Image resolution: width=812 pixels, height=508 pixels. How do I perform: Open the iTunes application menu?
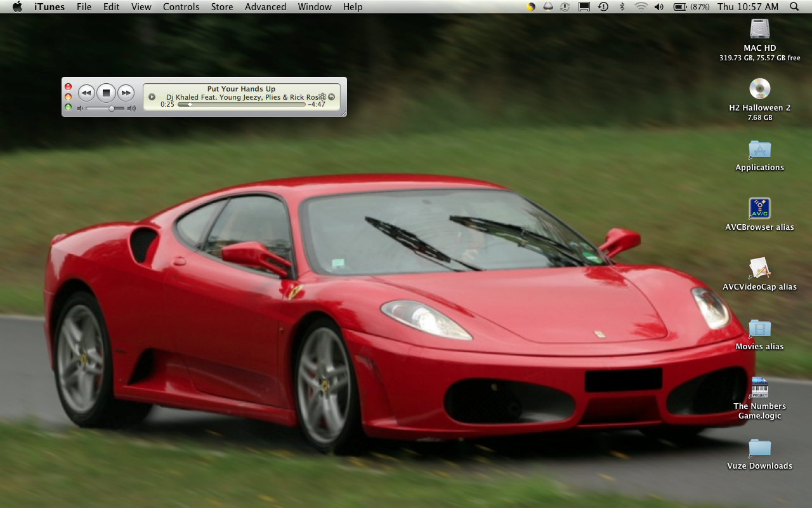49,6
